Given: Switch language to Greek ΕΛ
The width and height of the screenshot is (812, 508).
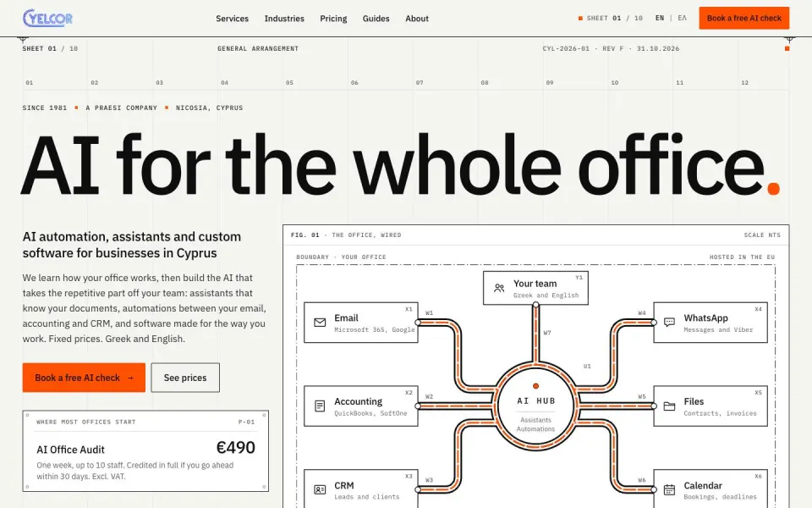Looking at the screenshot, I should 682,18.
